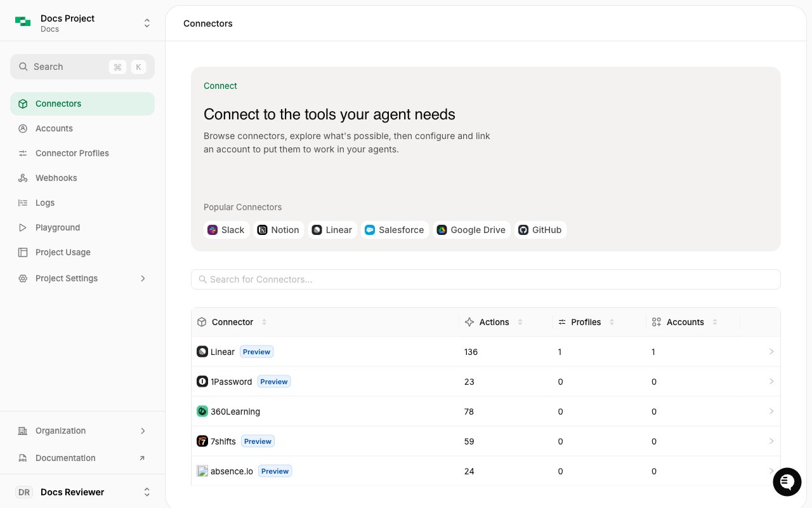The width and height of the screenshot is (812, 508).
Task: Sort the table by Profiles column
Action: [612, 322]
